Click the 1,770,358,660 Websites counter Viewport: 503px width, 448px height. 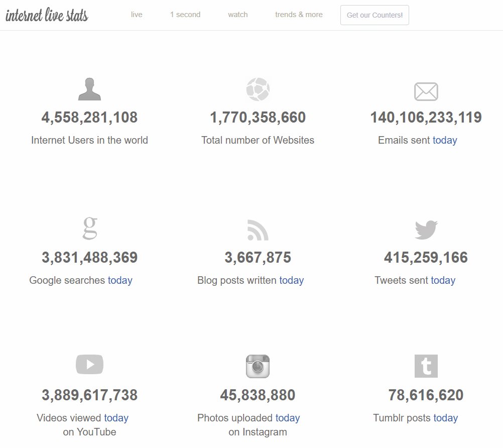pos(258,118)
